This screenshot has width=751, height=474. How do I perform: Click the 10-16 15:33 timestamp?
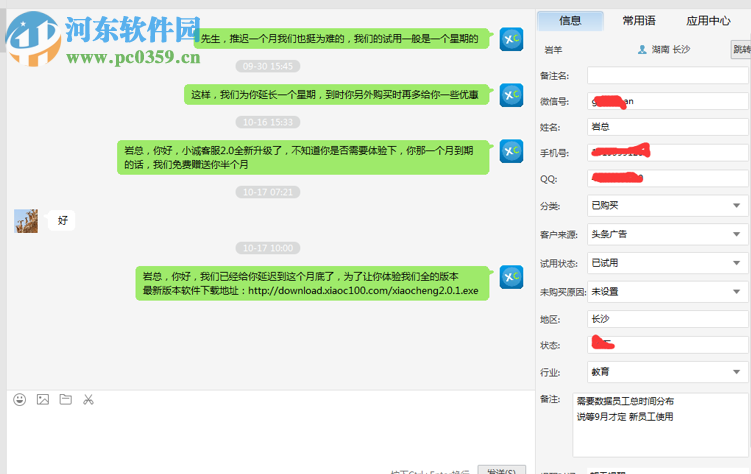tap(268, 122)
